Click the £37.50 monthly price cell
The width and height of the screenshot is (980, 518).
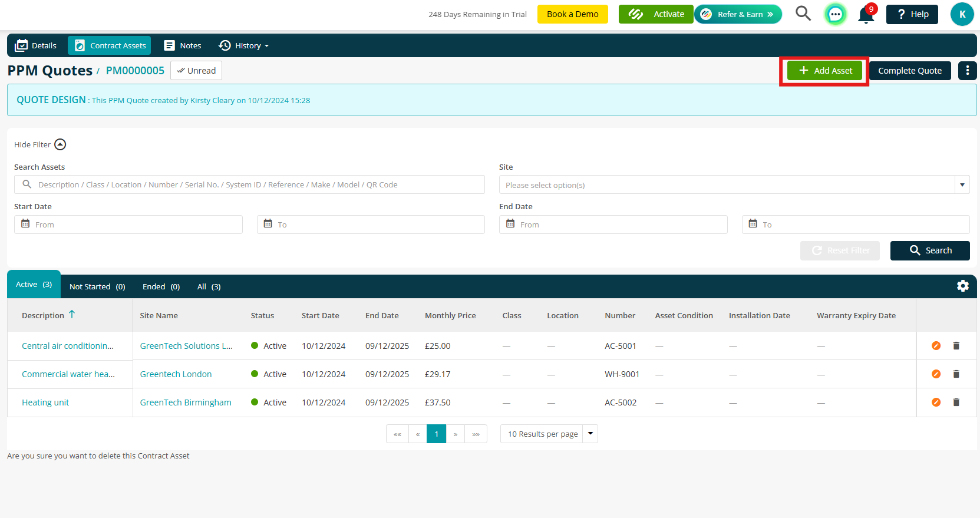(437, 402)
